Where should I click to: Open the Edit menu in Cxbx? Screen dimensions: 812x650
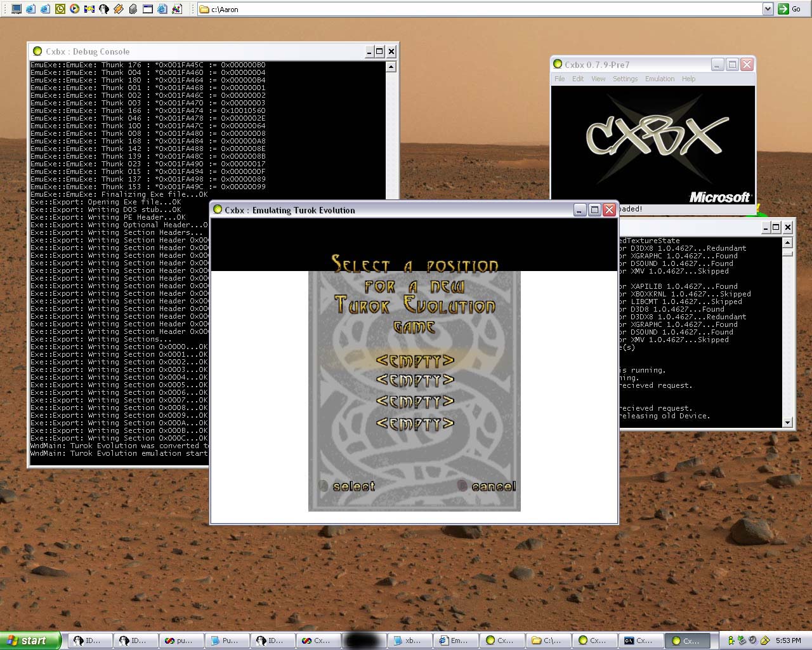[x=578, y=79]
